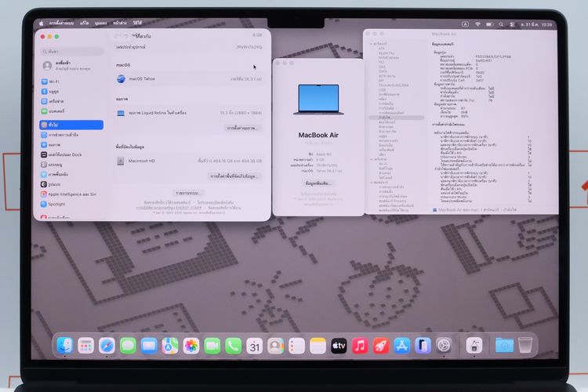Open the Apple menu

[42, 24]
